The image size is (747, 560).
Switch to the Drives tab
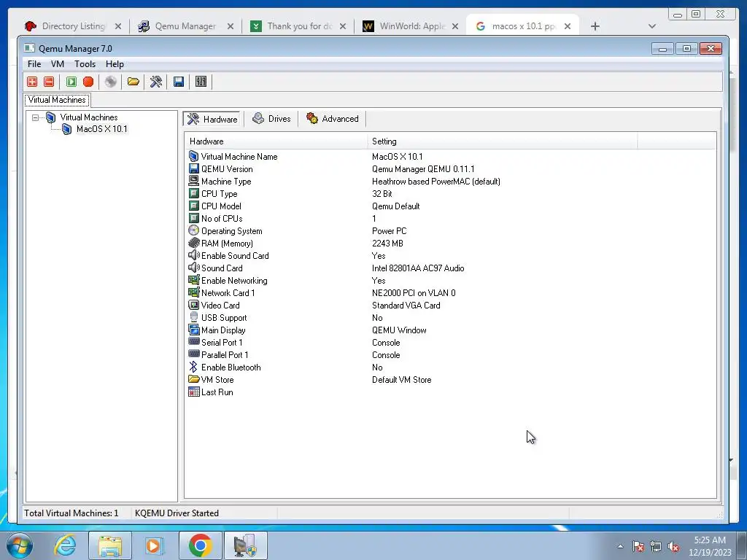pyautogui.click(x=271, y=119)
